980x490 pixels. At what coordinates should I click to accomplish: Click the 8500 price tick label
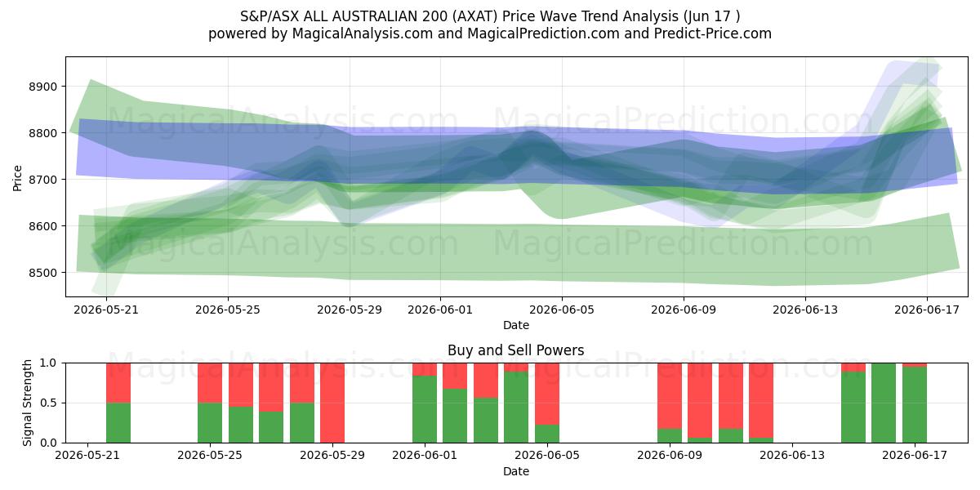click(45, 273)
